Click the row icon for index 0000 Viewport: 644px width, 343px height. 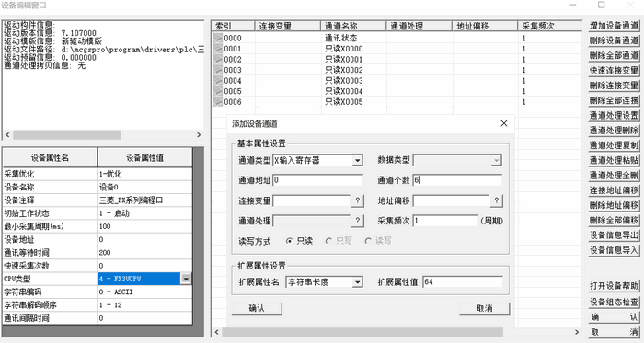[x=218, y=38]
